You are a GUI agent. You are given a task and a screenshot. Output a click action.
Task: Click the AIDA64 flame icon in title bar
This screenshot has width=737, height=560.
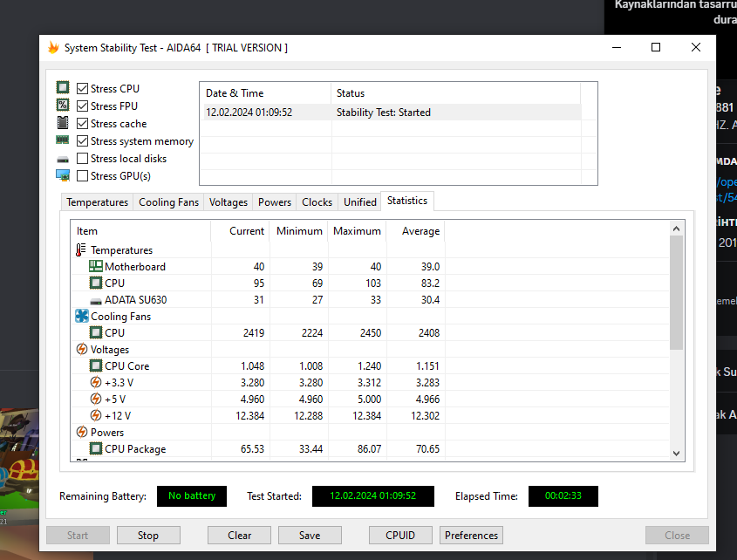pyautogui.click(x=53, y=47)
